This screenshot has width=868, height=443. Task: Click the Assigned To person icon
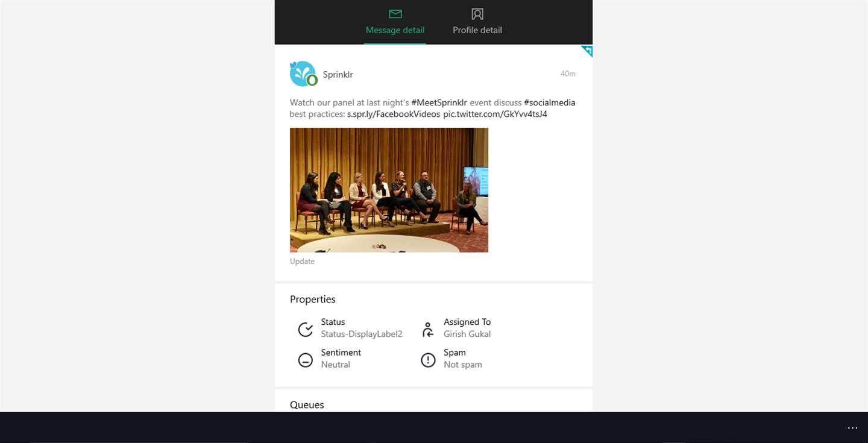click(428, 330)
